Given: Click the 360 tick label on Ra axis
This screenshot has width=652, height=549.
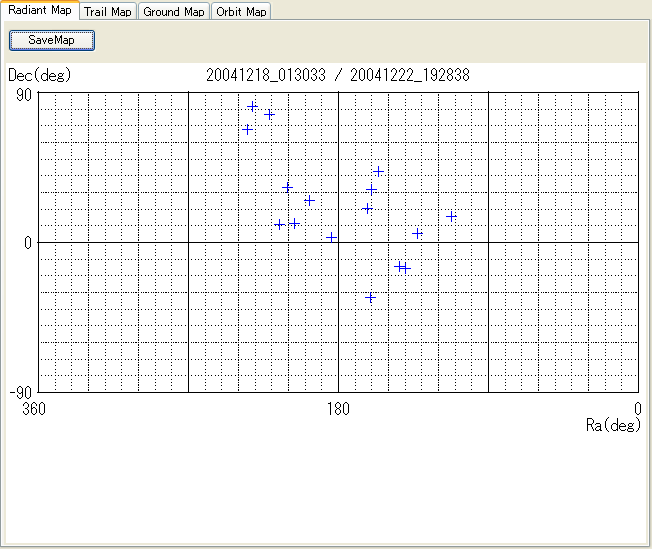Looking at the screenshot, I should point(34,408).
